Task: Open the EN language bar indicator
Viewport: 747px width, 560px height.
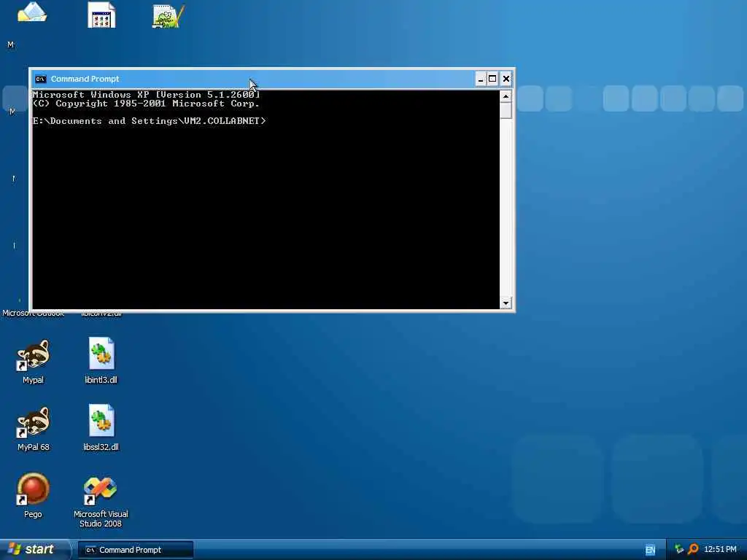Action: click(650, 550)
